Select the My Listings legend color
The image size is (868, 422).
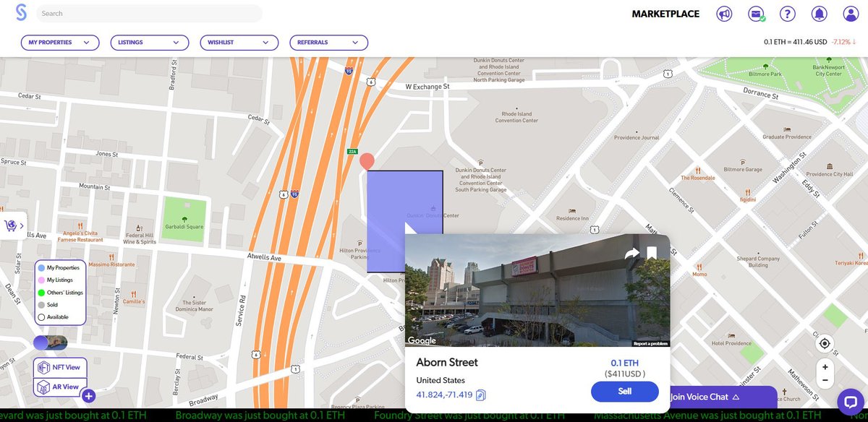(41, 280)
